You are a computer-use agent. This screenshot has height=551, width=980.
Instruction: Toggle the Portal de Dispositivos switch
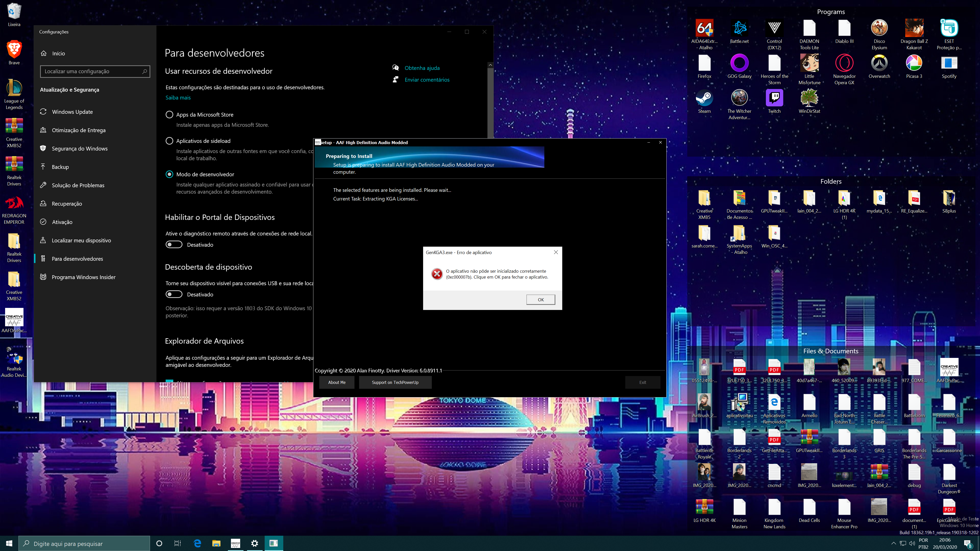coord(174,245)
